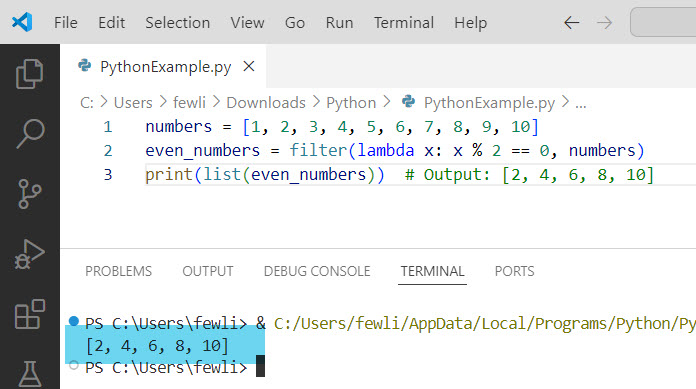Click the terminal output '[2, 4, 6, 8, 10]'

point(157,345)
